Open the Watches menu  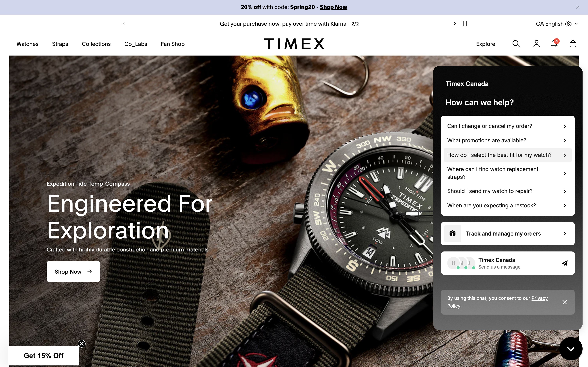point(27,44)
